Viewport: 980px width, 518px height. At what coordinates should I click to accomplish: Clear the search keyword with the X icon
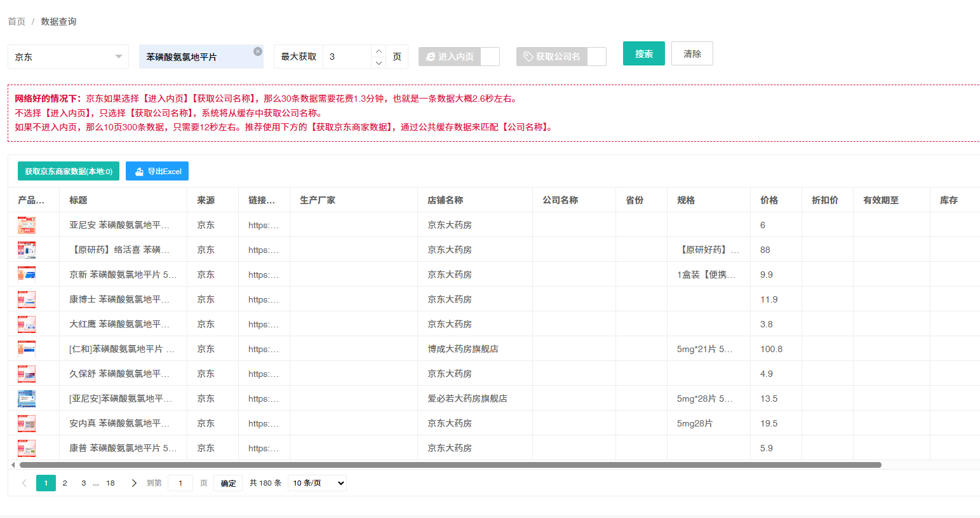[x=257, y=51]
